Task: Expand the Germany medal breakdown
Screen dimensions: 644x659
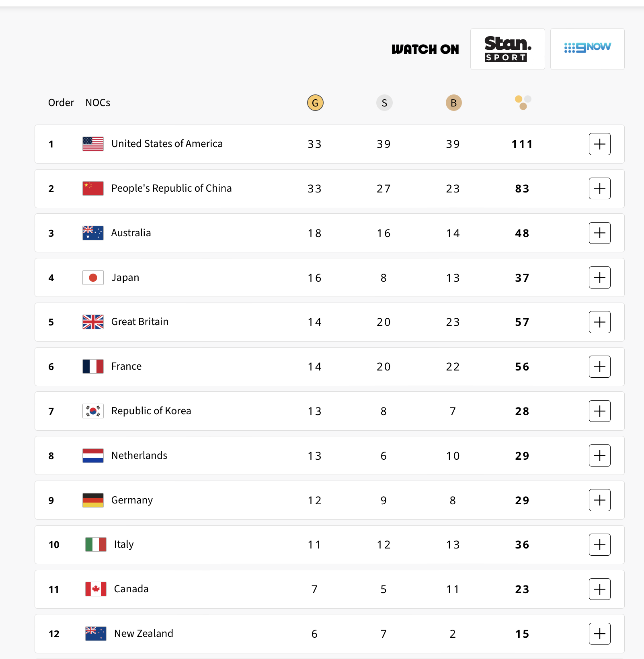Action: pos(599,500)
